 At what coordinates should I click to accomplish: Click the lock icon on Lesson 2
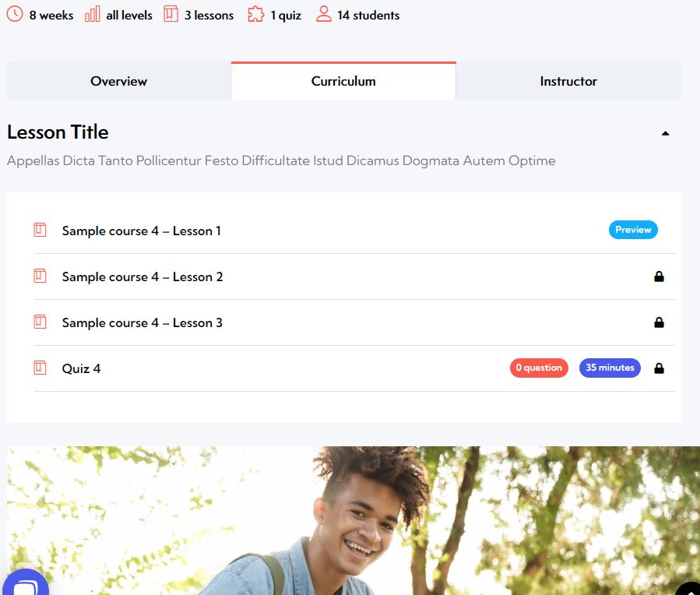659,276
